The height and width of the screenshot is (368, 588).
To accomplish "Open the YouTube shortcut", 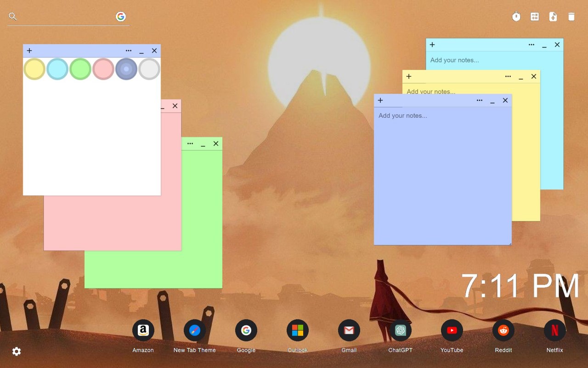I will click(452, 330).
